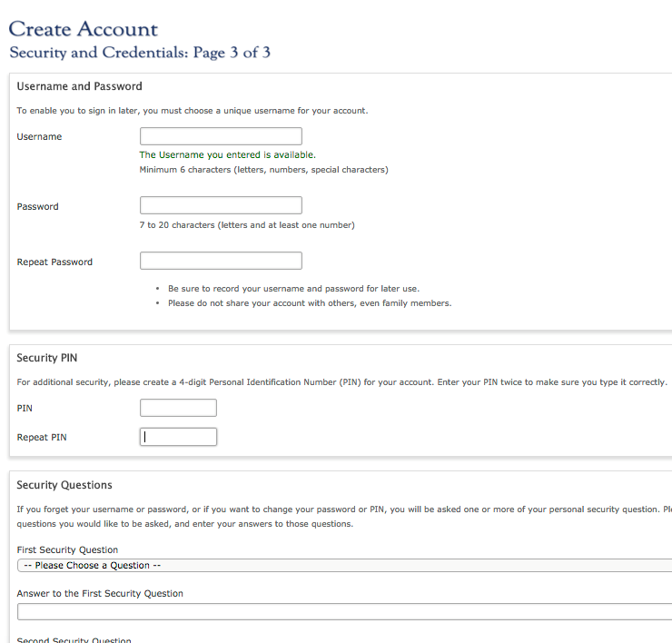Click 'To enable you to sign in later' instruction
The width and height of the screenshot is (672, 643).
pyautogui.click(x=193, y=111)
